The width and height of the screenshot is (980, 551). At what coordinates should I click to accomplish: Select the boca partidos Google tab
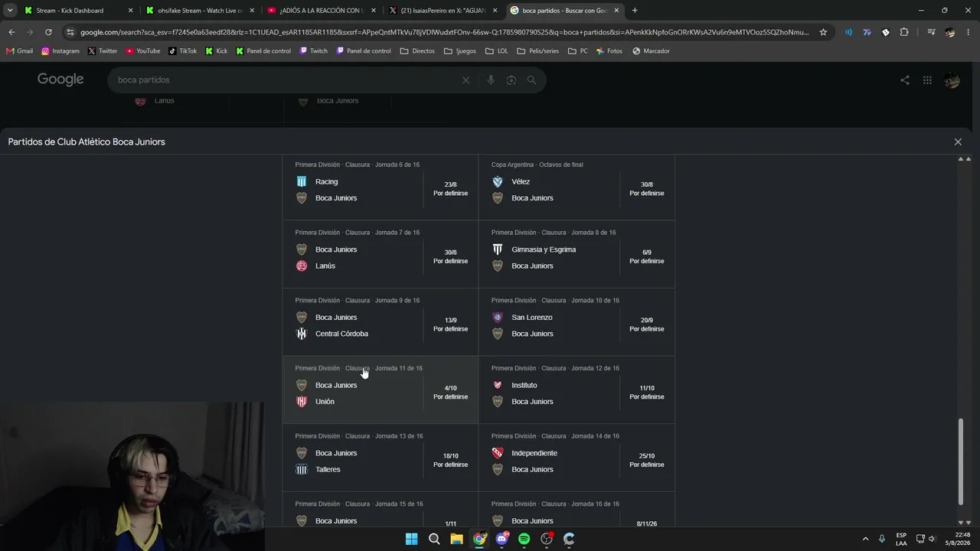pyautogui.click(x=565, y=11)
